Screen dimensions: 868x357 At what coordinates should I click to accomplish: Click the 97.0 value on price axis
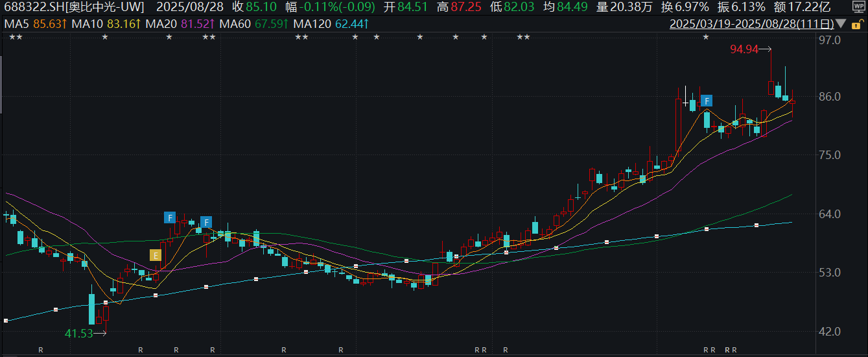(x=830, y=40)
